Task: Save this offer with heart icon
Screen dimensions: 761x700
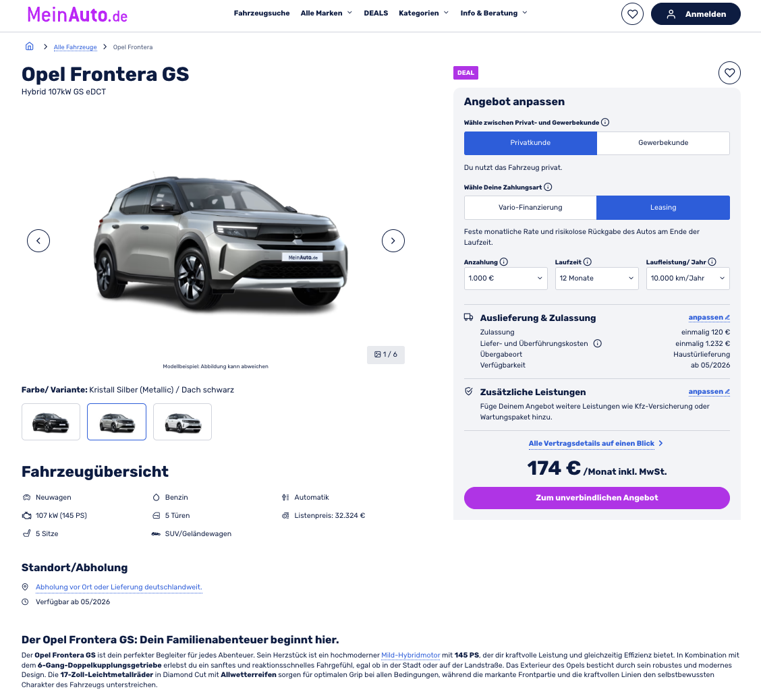Action: click(x=729, y=74)
